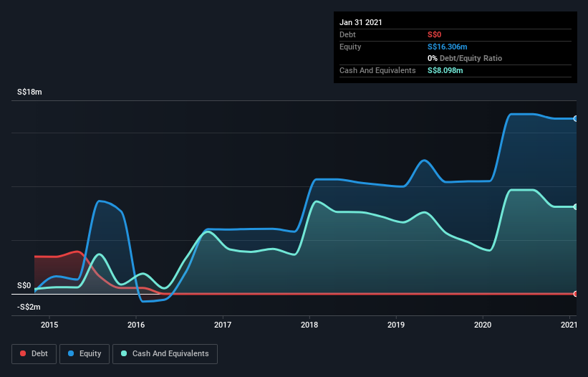Click the 2015 x-axis label

point(49,325)
